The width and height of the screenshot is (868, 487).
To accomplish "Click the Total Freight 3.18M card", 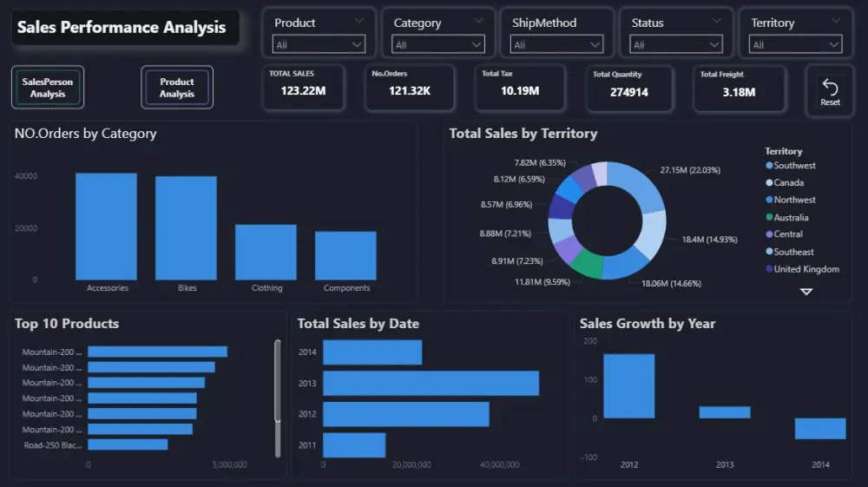I will 739,89.
